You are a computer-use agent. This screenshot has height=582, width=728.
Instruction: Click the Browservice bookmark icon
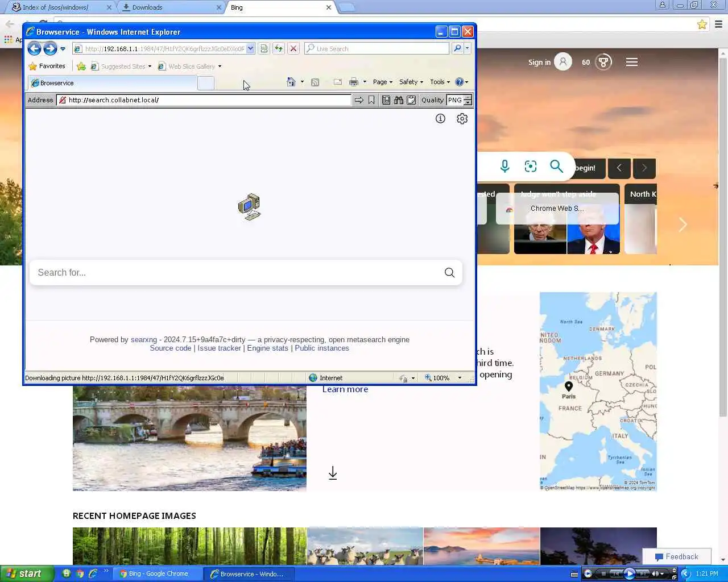coord(371,100)
